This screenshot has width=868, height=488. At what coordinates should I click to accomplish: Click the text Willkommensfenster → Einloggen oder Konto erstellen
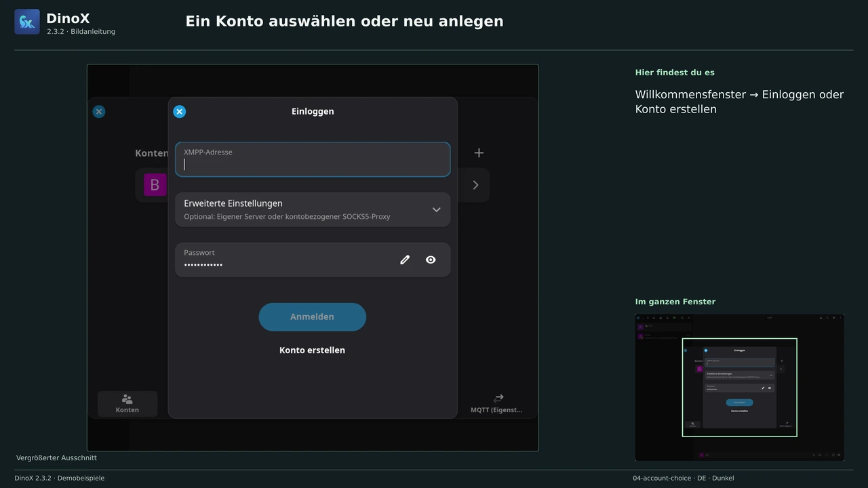pyautogui.click(x=739, y=102)
